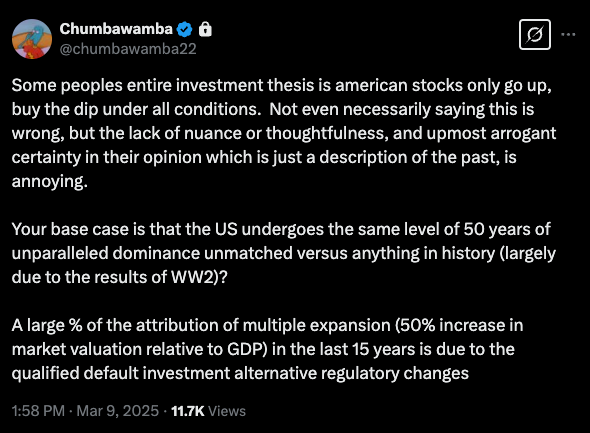The image size is (590, 433).
Task: Click the padlock protected-account icon
Action: pos(205,29)
